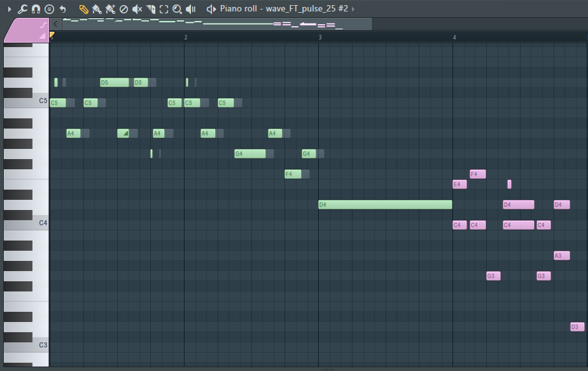Select the Draw pencil tool
588x371 pixels.
83,9
